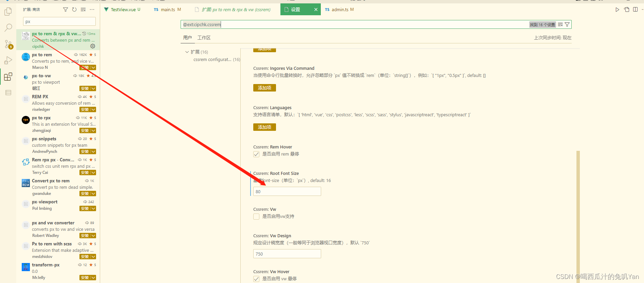The image size is (644, 283).
Task: Add item to Ingores Via Command
Action: [x=264, y=88]
